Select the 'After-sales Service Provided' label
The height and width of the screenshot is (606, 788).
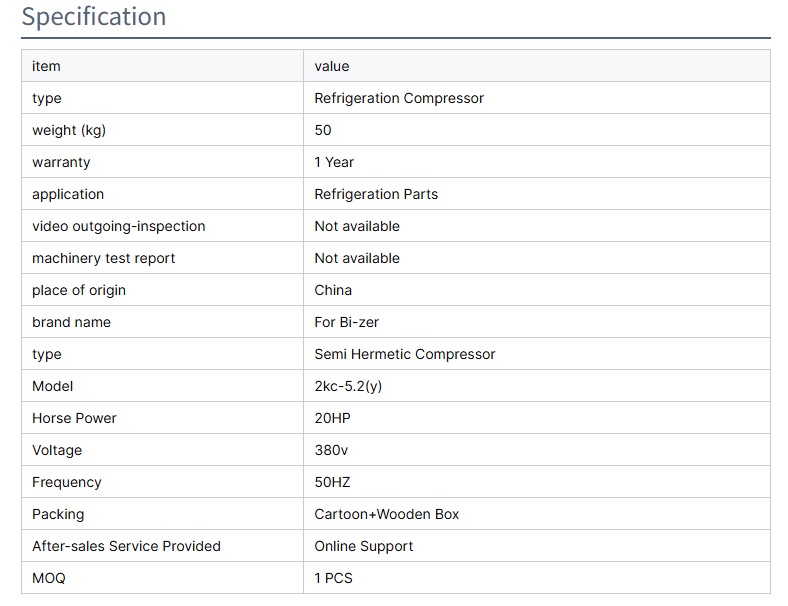click(126, 546)
